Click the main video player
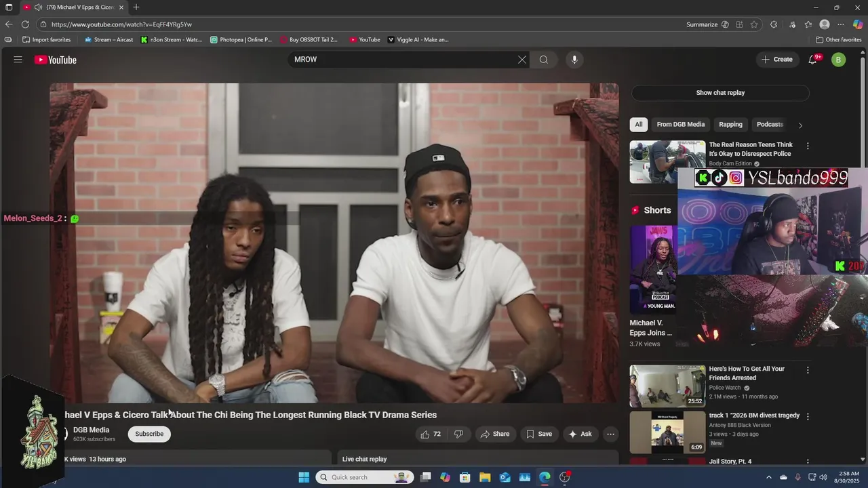868x488 pixels. (x=334, y=243)
